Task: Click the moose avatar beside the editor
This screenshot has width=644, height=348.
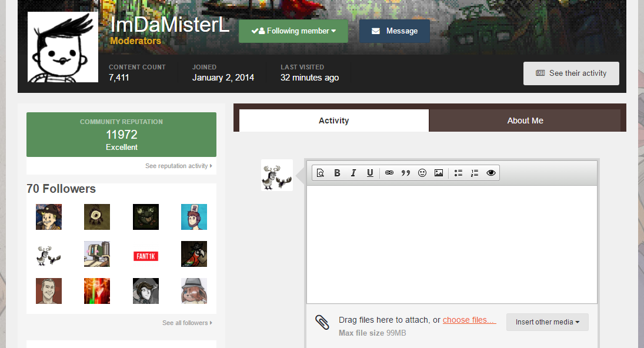Action: point(277,175)
